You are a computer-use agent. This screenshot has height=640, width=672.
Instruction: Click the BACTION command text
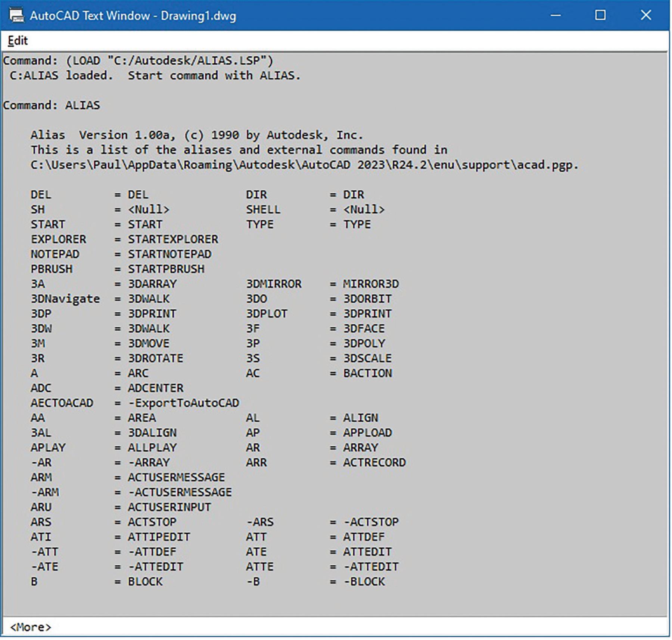368,373
